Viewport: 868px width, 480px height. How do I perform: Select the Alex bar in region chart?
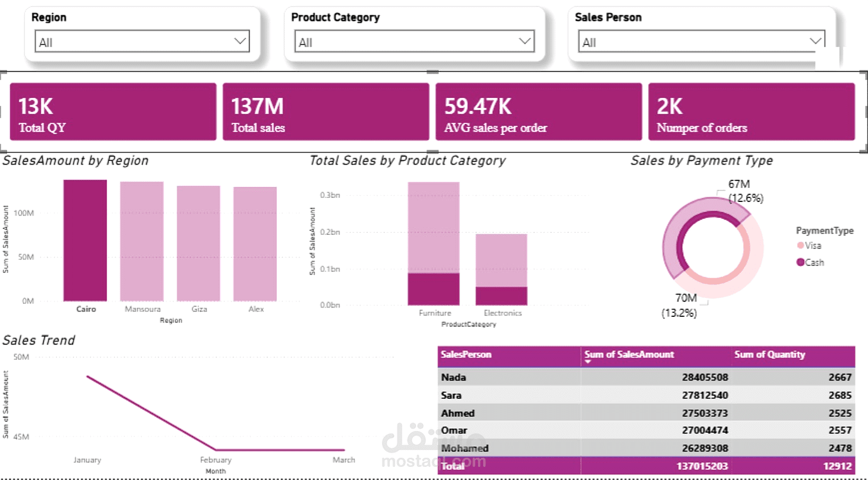255,244
